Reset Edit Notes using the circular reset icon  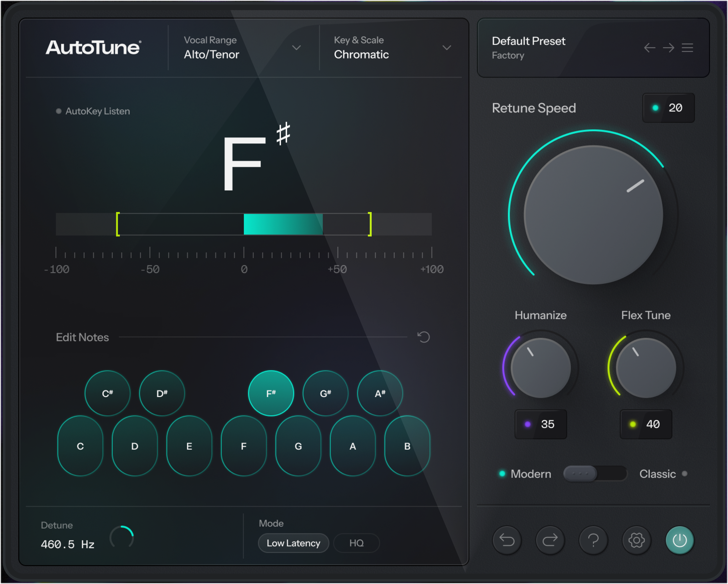[x=423, y=337]
